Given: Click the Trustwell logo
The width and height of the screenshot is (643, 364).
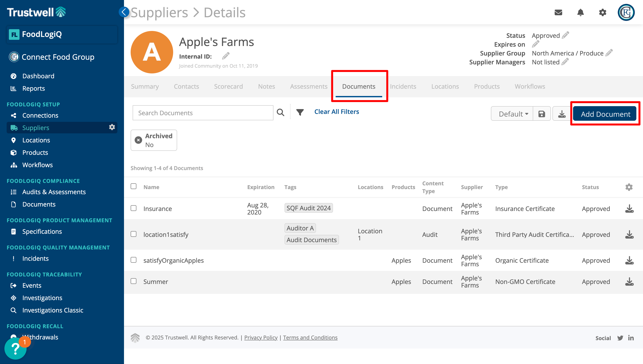Looking at the screenshot, I should [37, 12].
